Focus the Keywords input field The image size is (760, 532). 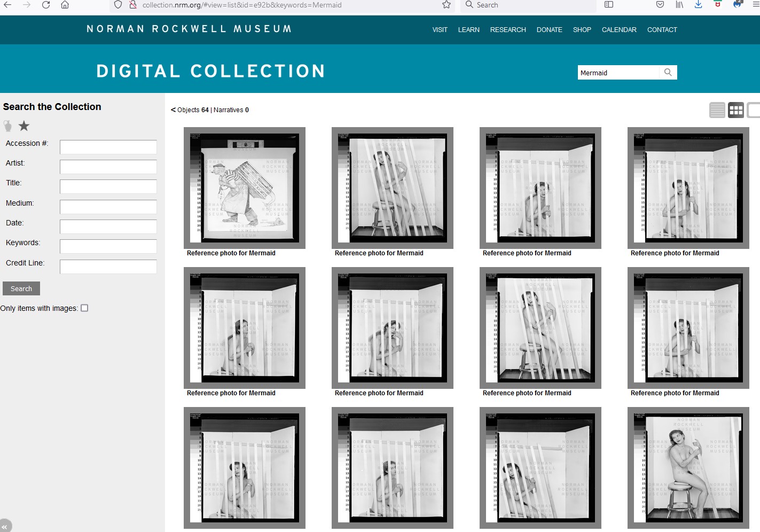108,246
